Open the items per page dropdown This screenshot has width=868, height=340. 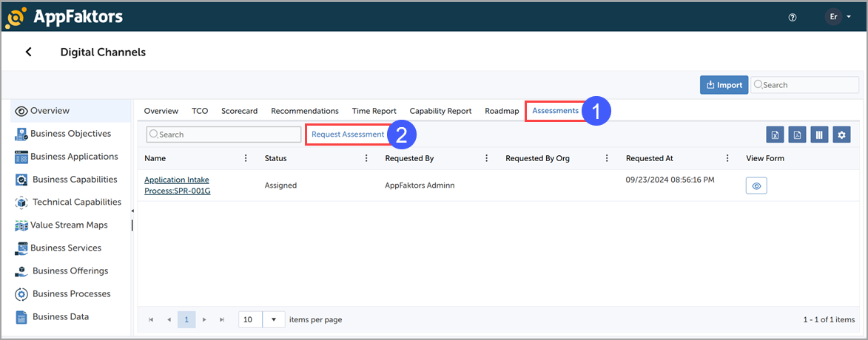(274, 319)
